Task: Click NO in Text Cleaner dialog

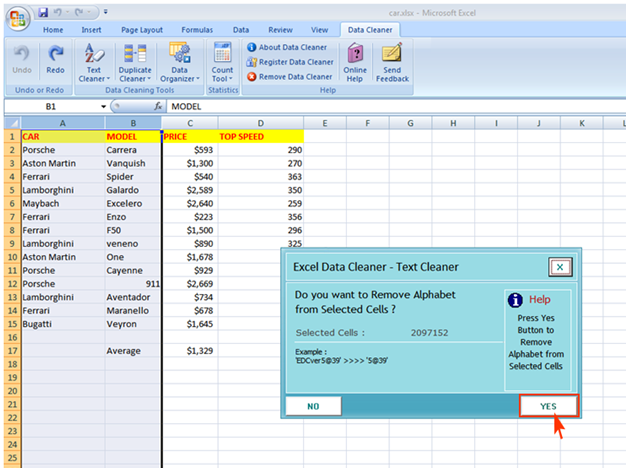Action: [314, 406]
